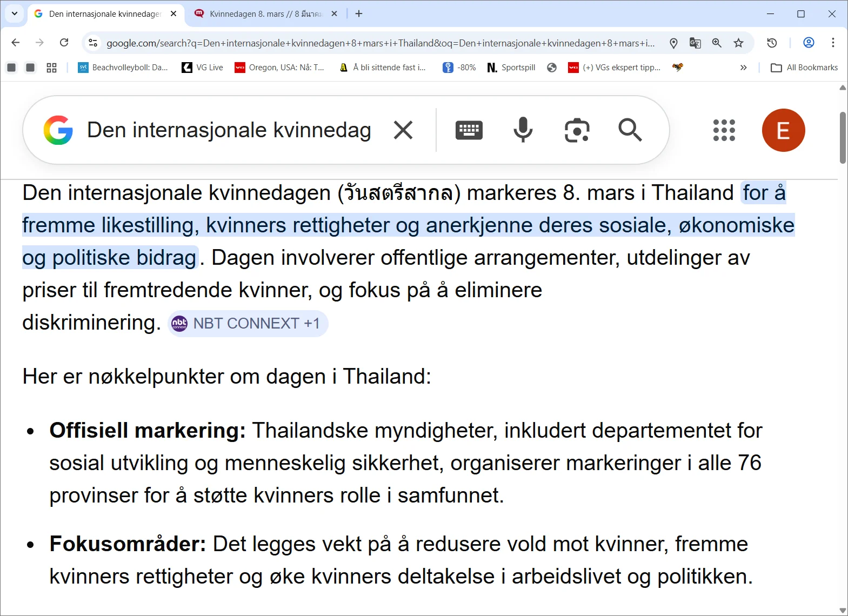Open the Chrome profile icon
Image resolution: width=848 pixels, height=616 pixels.
click(809, 43)
